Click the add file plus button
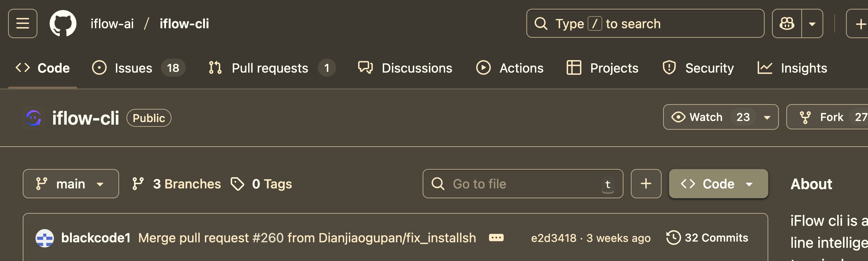The height and width of the screenshot is (261, 868). click(x=646, y=184)
